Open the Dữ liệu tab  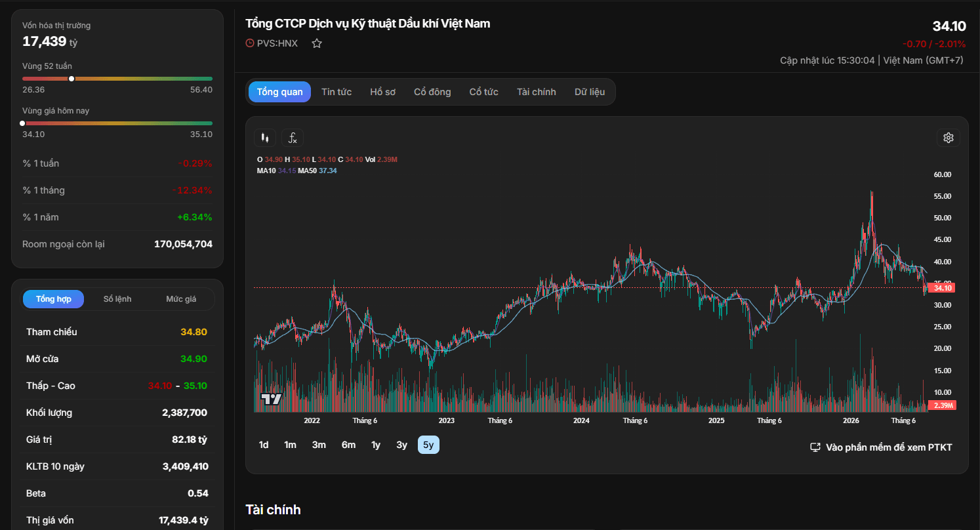[x=590, y=92]
